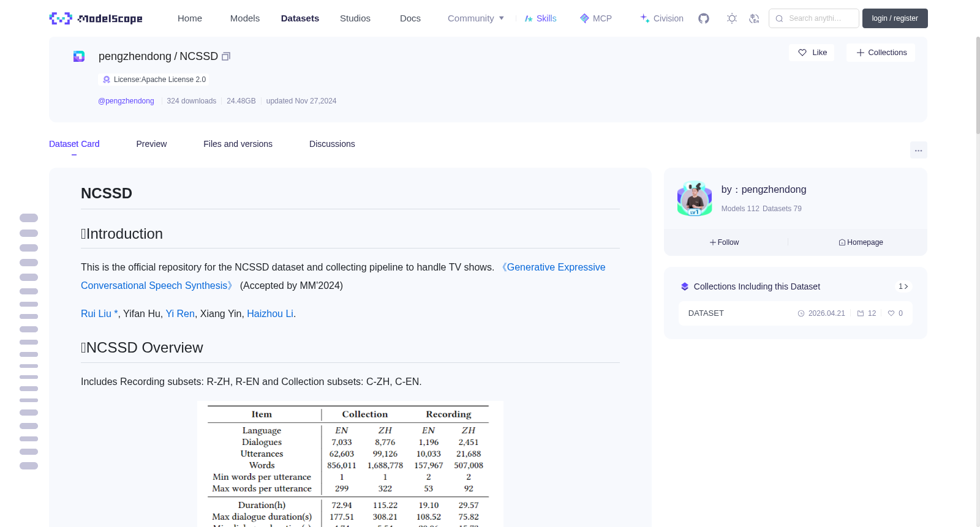The height and width of the screenshot is (527, 980).
Task: Click the Collections Including this Dataset icon
Action: pyautogui.click(x=685, y=286)
